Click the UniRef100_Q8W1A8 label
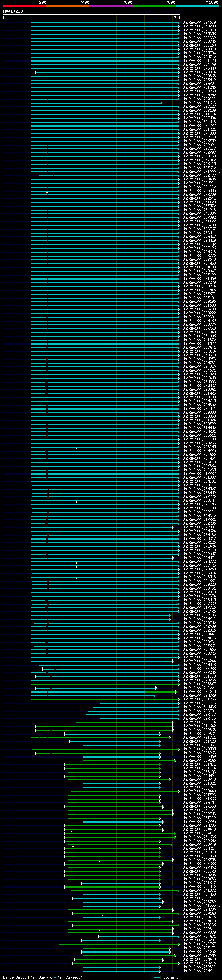Image resolution: width=222 pixels, height=980 pixels. pos(199,913)
